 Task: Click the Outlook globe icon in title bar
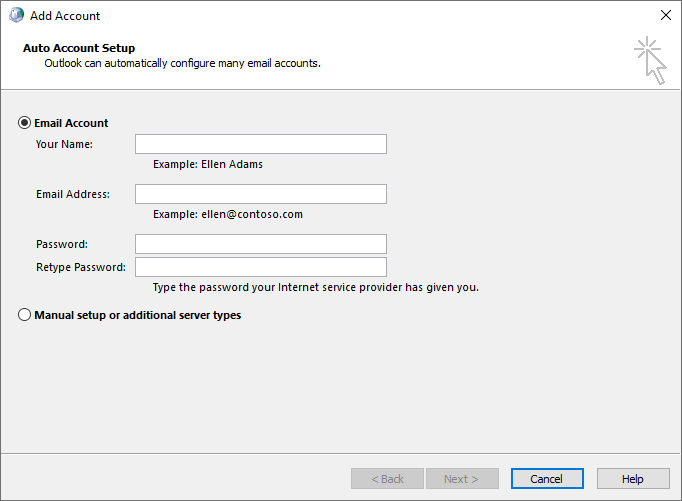[16, 16]
